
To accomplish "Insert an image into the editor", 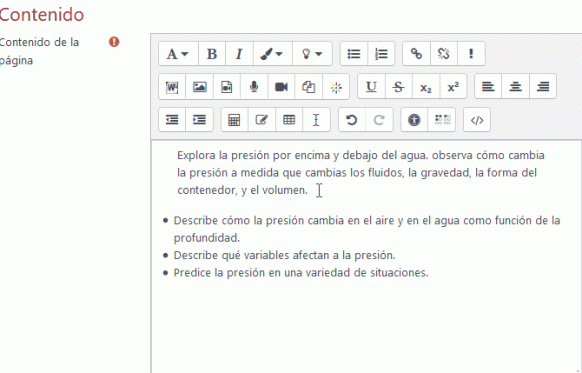I will click(x=199, y=86).
